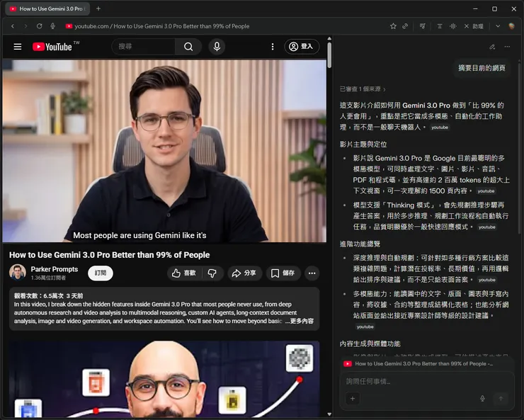This screenshot has height=420, width=524.
Task: Click the video title text
Action: [x=109, y=255]
